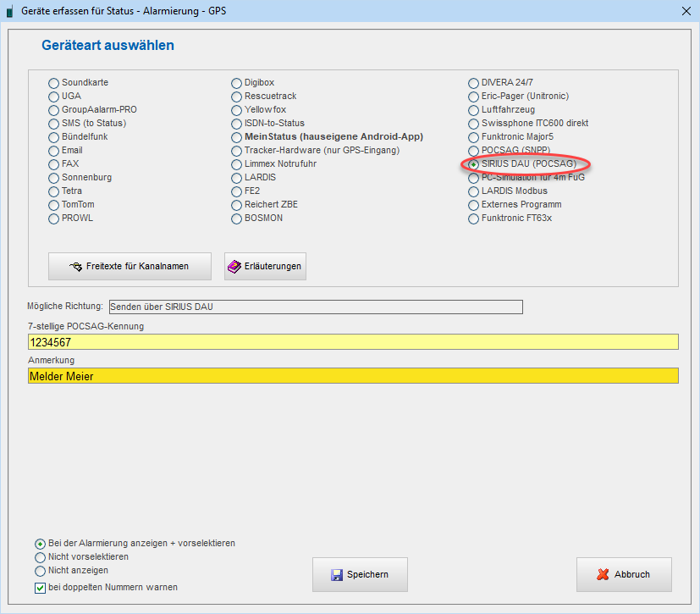Viewport: 700px width, 614px height.
Task: Click the Speichern button with floppy disk icon
Action: point(360,574)
